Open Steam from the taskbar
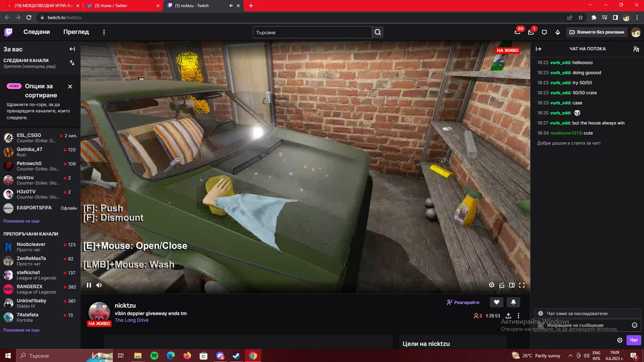The image size is (644, 362). [x=236, y=356]
